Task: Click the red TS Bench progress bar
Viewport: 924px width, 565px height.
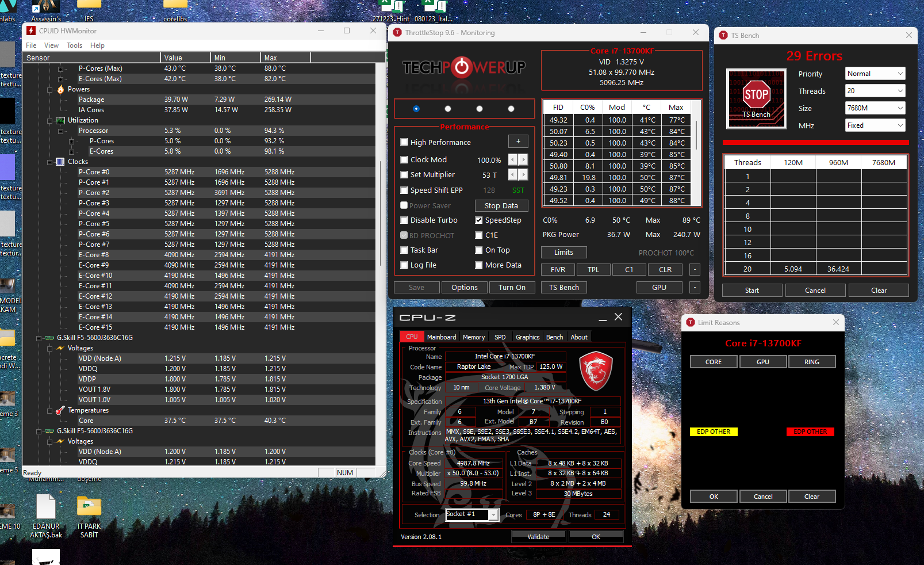Action: 815,142
